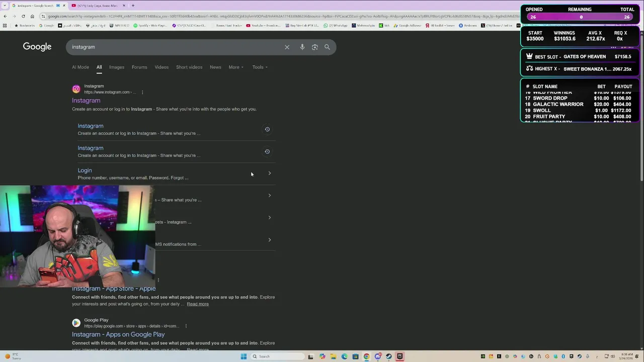Open Steam from the taskbar
This screenshot has height=362, width=644.
coord(388,356)
